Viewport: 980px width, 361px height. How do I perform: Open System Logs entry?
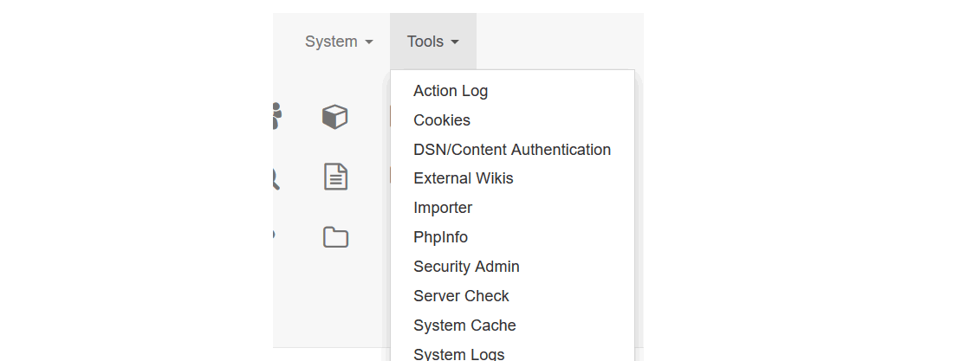click(x=458, y=353)
